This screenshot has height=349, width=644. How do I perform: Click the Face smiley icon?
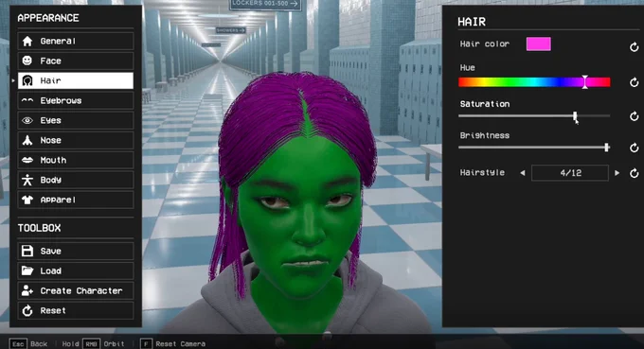(27, 61)
